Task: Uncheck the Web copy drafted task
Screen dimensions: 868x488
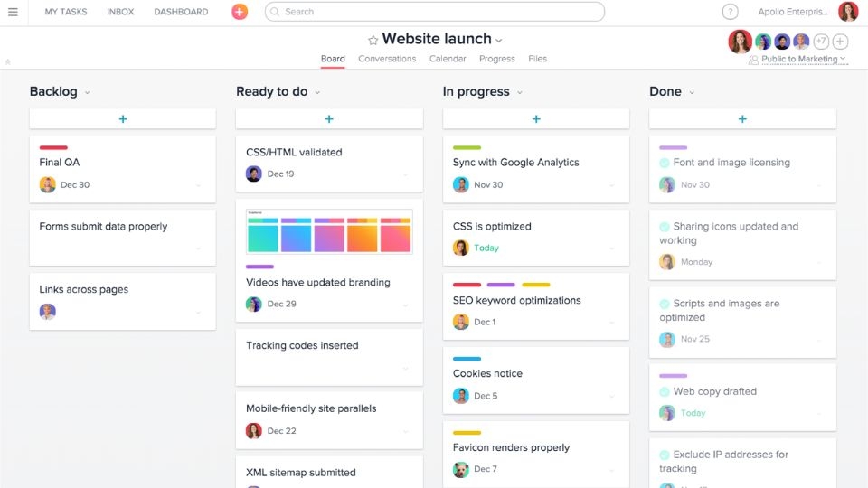Action: pyautogui.click(x=665, y=391)
